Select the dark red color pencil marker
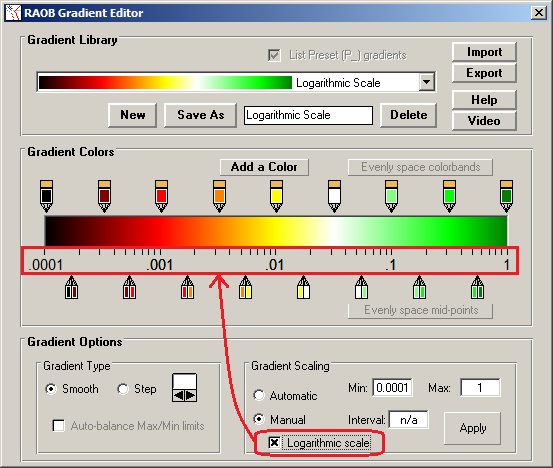 (104, 196)
